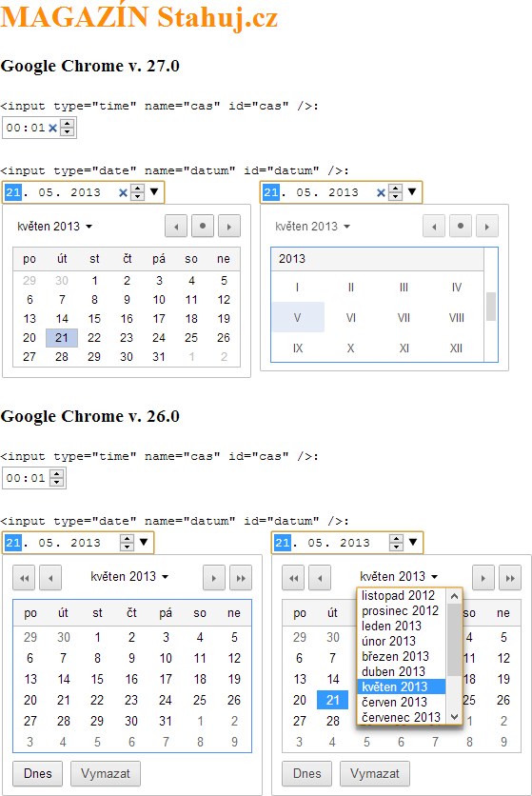Click today dot button in Chrome 27 month picker
Image resolution: width=532 pixels, height=796 pixels.
click(461, 226)
